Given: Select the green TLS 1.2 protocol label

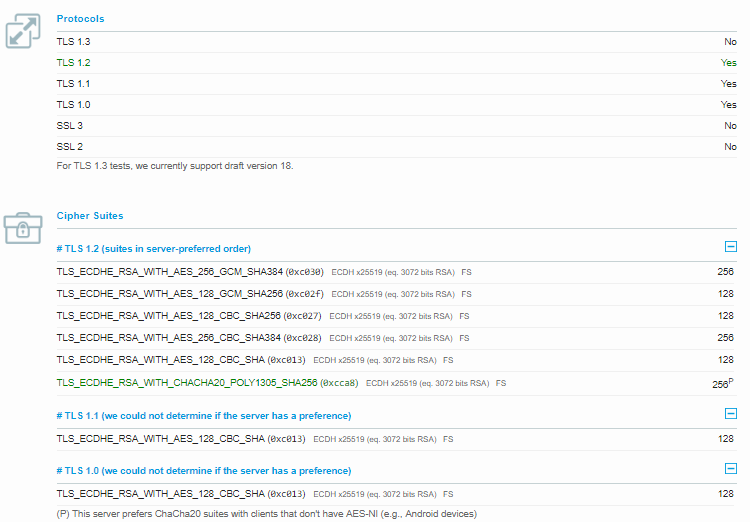Looking at the screenshot, I should point(73,63).
